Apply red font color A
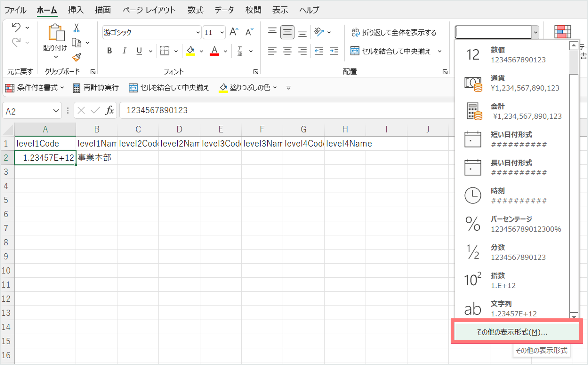Screen dimensions: 588x365 (x=214, y=51)
